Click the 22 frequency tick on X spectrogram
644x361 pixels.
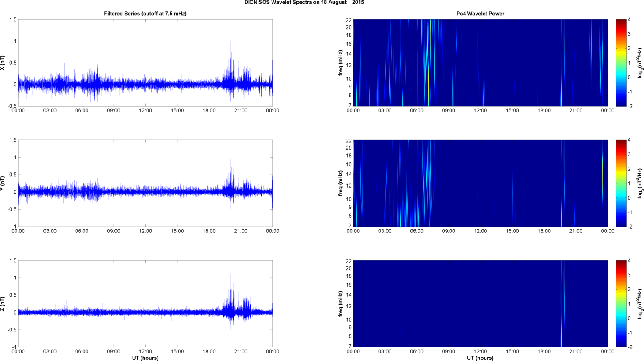click(x=349, y=20)
